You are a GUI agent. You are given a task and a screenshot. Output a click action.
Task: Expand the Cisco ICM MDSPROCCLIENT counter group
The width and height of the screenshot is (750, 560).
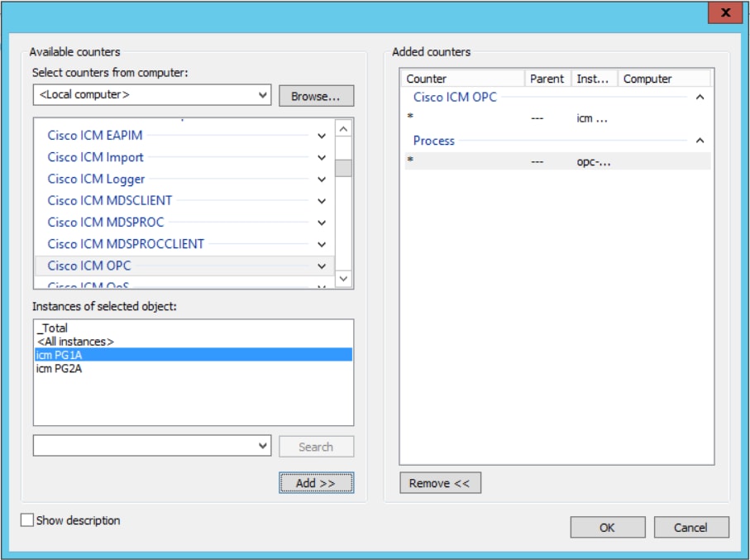click(322, 245)
